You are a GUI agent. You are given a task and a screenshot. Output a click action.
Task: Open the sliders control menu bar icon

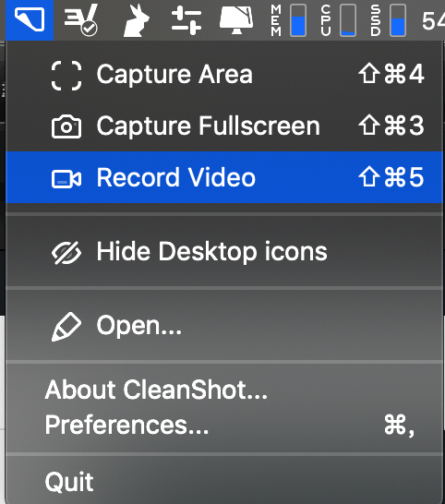pos(186,20)
